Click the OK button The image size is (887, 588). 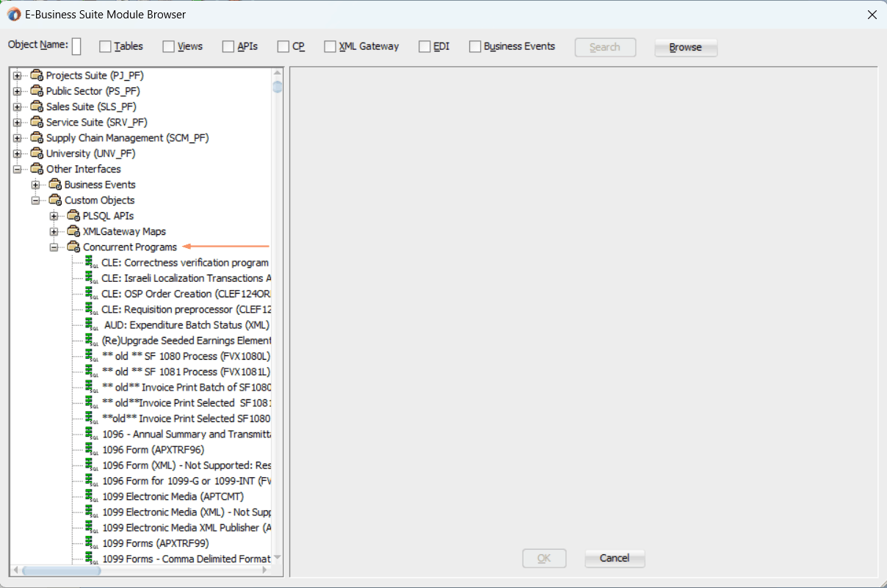(x=544, y=558)
